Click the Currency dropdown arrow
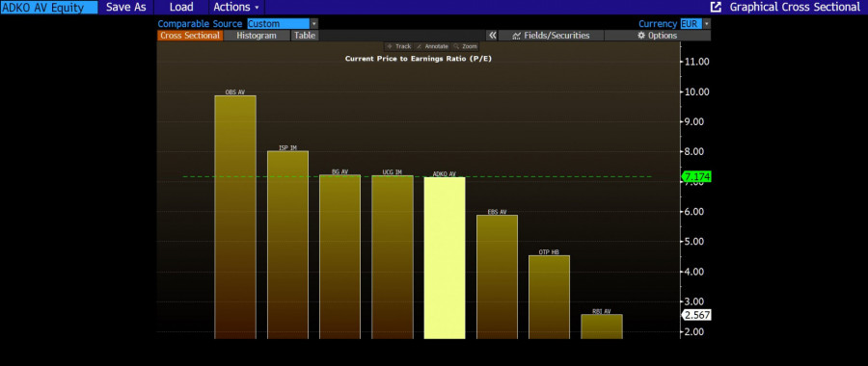The height and width of the screenshot is (366, 868). click(706, 24)
